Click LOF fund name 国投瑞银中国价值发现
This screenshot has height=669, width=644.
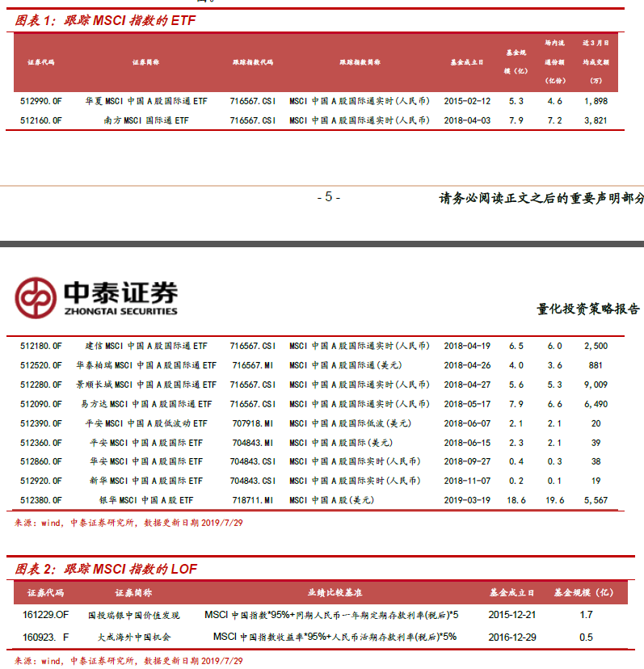(133, 615)
